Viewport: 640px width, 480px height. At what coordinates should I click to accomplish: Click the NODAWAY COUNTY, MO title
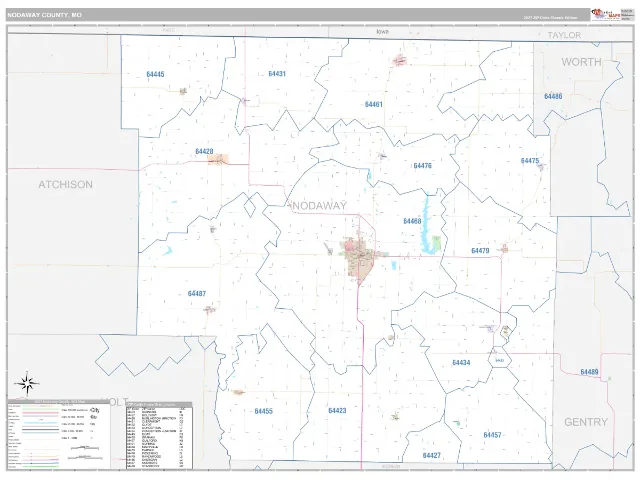pyautogui.click(x=44, y=15)
